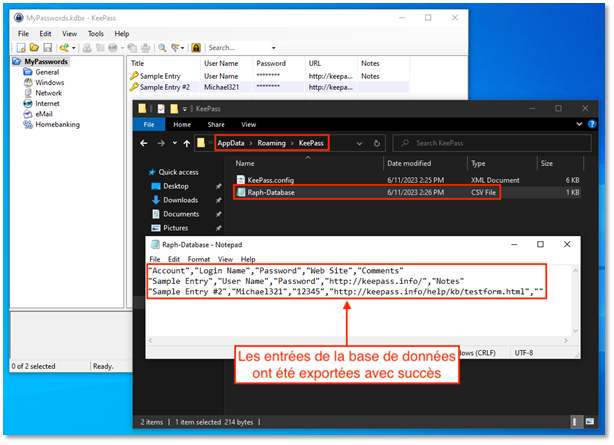Switch Explorer to details view
Screen dimensions: 614x445
575,421
